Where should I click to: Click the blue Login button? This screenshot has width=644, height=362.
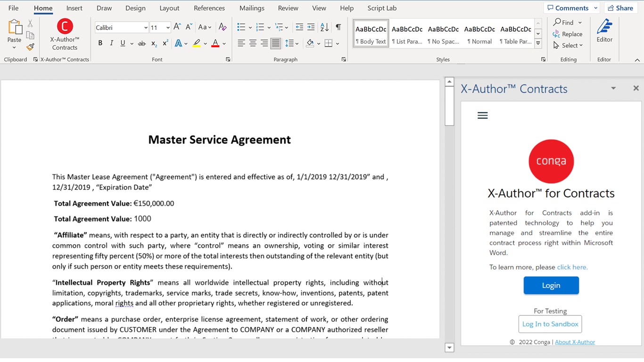tap(551, 285)
